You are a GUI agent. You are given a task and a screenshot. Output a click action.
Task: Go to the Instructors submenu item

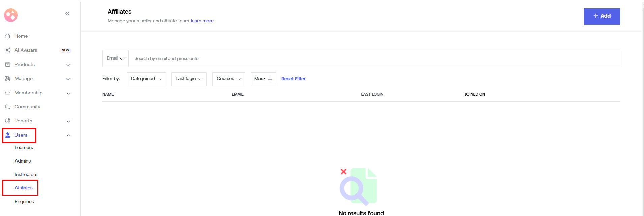pos(26,175)
